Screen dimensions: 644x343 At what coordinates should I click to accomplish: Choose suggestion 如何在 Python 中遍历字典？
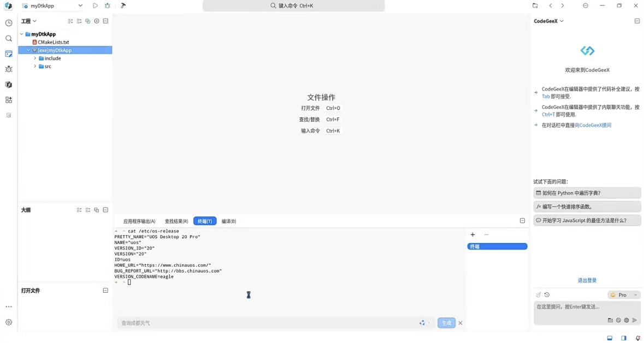point(587,193)
